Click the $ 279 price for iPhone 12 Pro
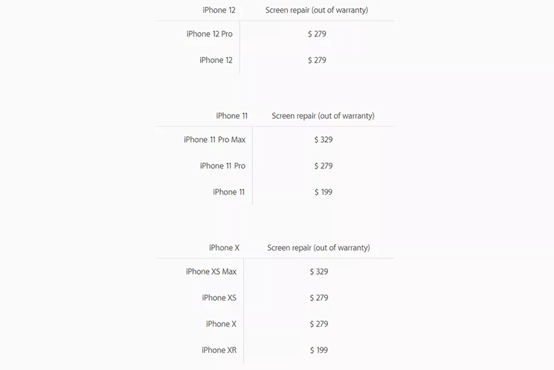The image size is (554, 370). (317, 34)
